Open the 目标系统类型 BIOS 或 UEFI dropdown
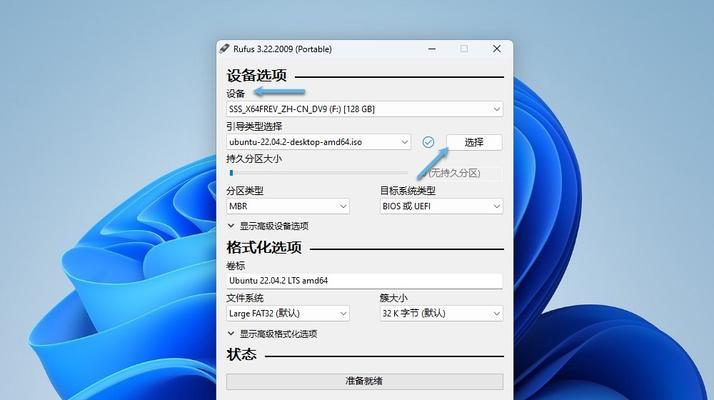The width and height of the screenshot is (714, 400). pyautogui.click(x=441, y=206)
